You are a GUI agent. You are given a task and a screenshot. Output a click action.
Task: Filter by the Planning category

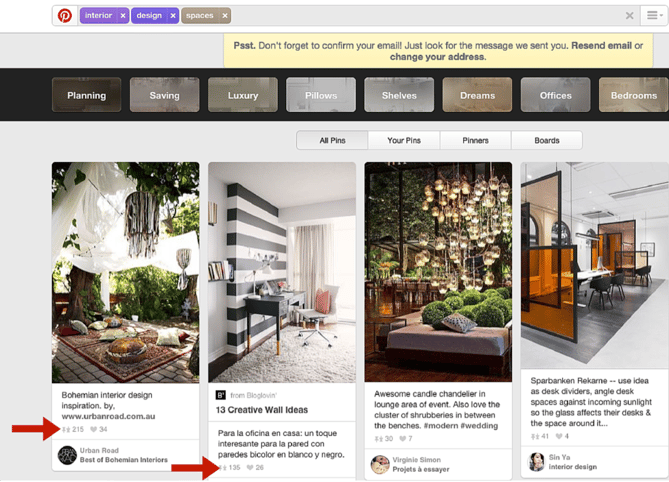click(87, 95)
